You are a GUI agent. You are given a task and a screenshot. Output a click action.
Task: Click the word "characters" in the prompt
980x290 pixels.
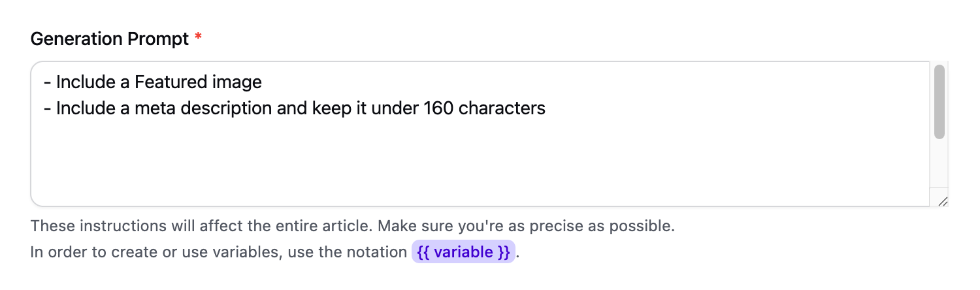502,108
